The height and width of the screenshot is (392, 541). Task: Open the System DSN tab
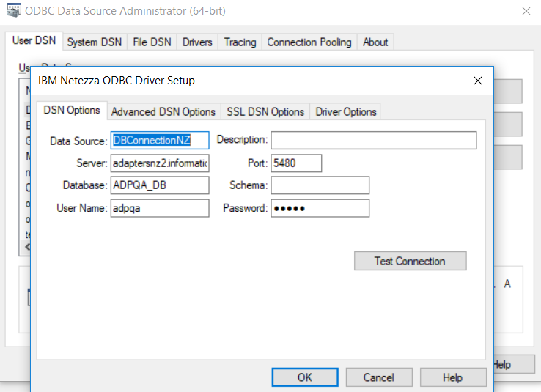tap(94, 42)
